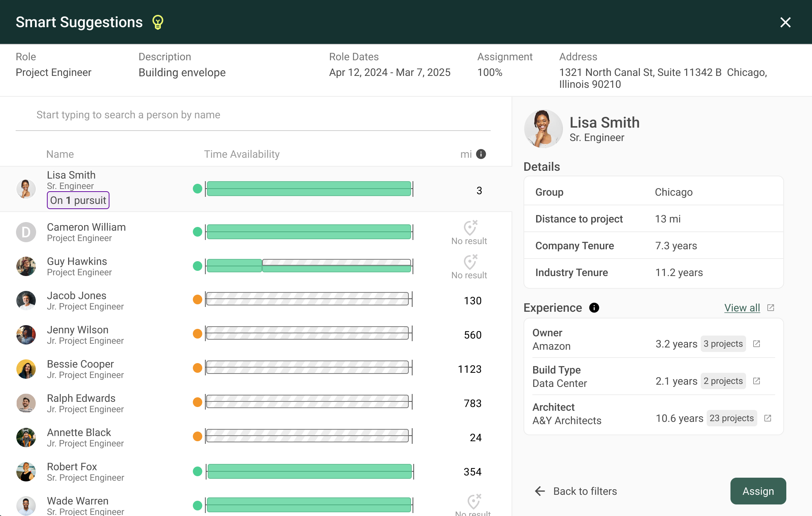Open external link for A&Y Architects experience
Image resolution: width=812 pixels, height=516 pixels.
pos(768,418)
